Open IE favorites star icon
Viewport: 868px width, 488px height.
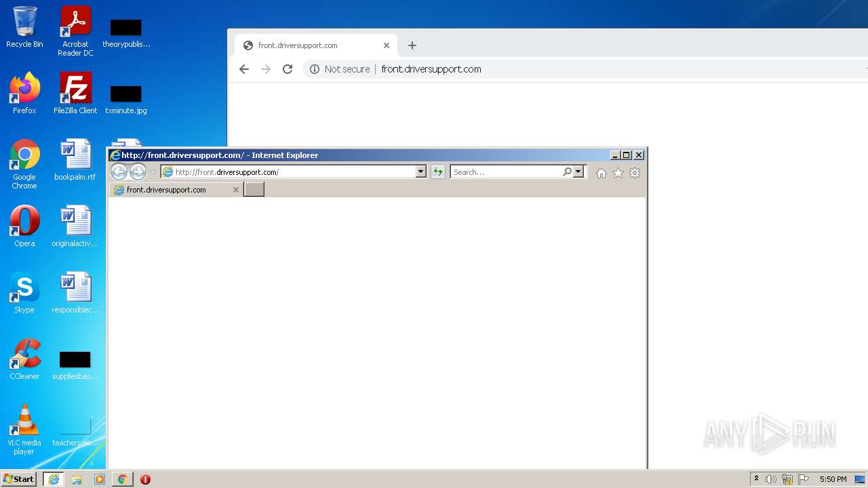tap(618, 173)
